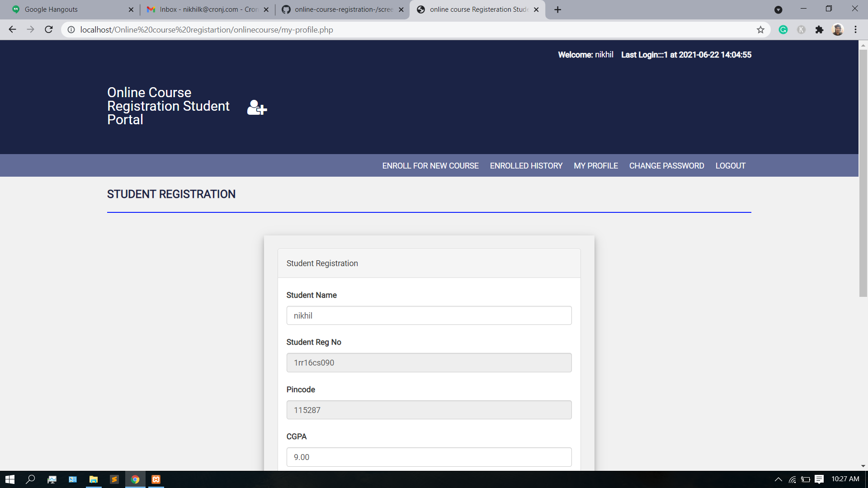The width and height of the screenshot is (868, 488).
Task: Go back using the back arrow
Action: coord(12,29)
